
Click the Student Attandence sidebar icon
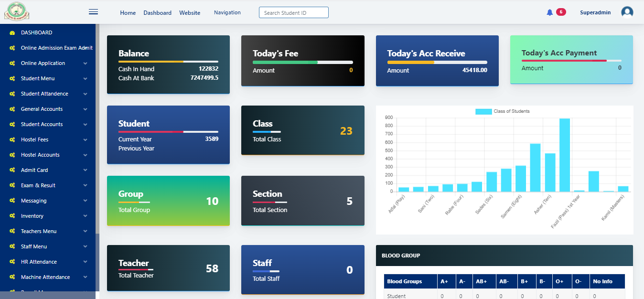(12, 94)
